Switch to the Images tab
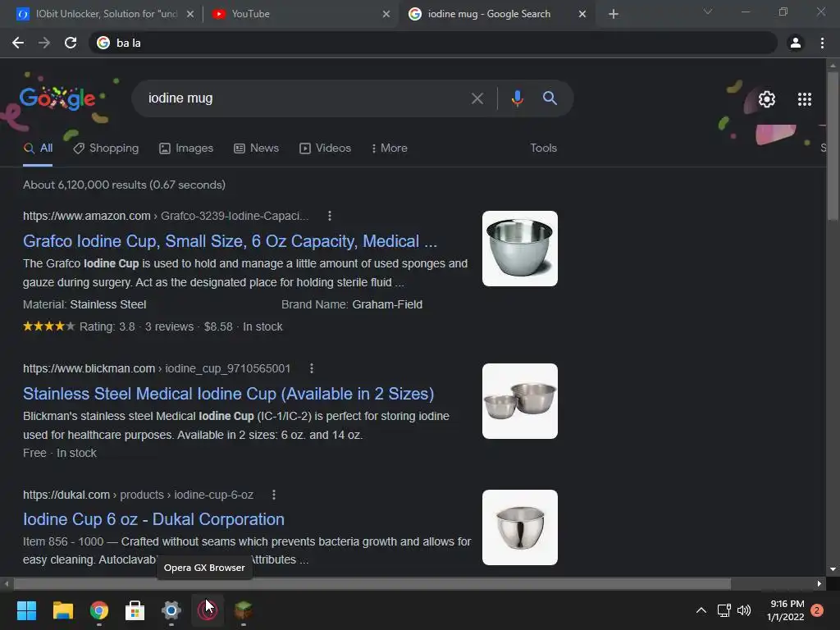The width and height of the screenshot is (840, 630). pyautogui.click(x=186, y=148)
